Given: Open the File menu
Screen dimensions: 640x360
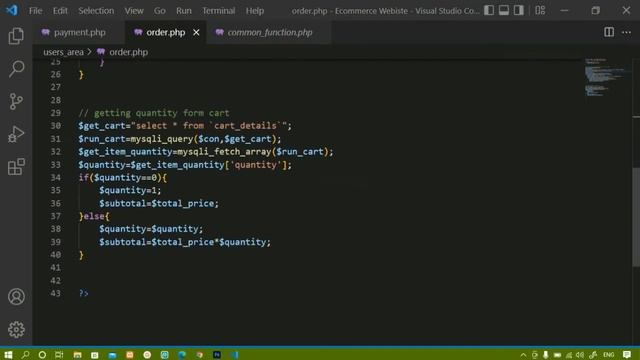Looking at the screenshot, I should [36, 11].
